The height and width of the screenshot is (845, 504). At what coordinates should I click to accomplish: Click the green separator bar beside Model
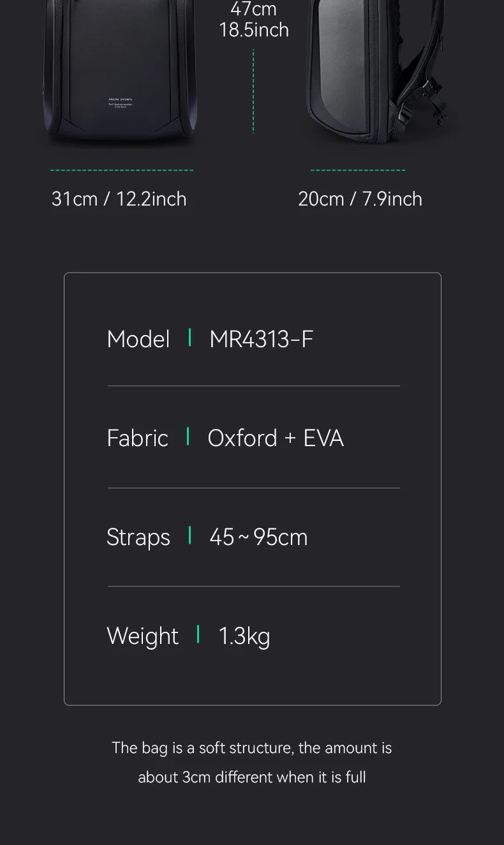tap(189, 338)
